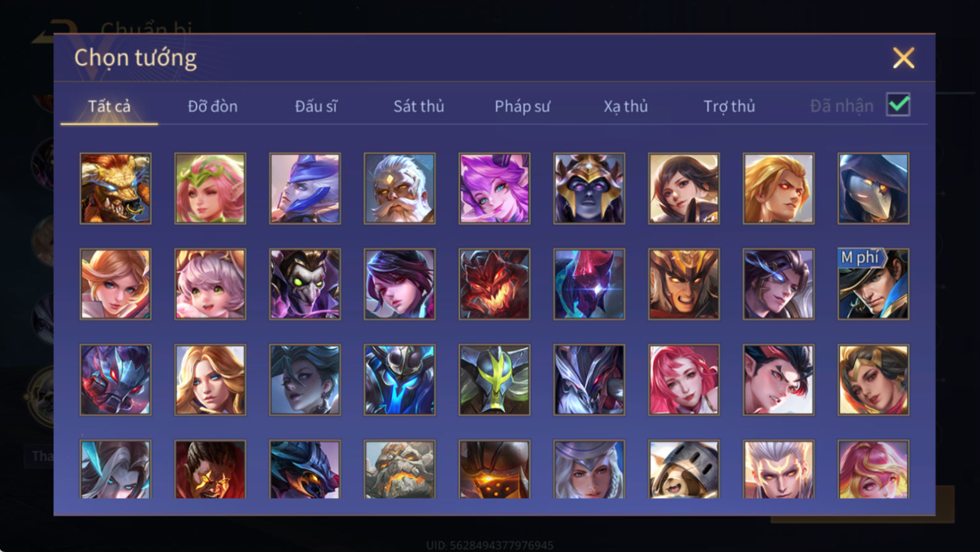Switch to the 'Pháp sư' tab
This screenshot has height=552, width=980.
[522, 106]
